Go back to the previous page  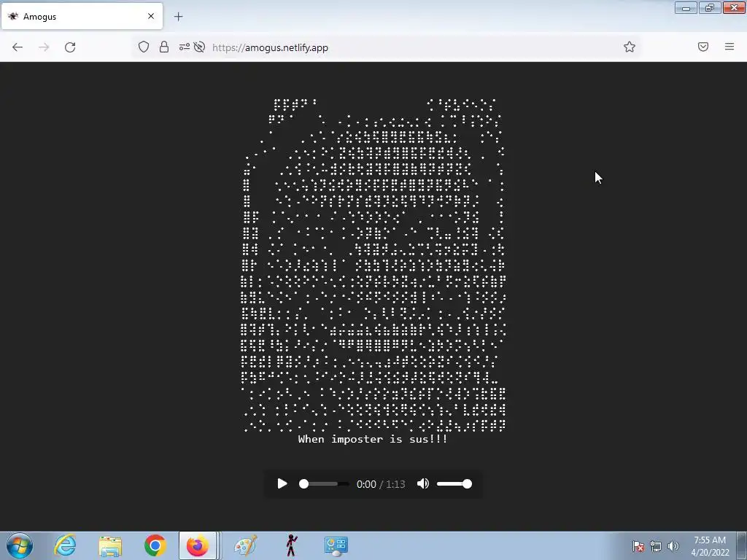[x=18, y=47]
